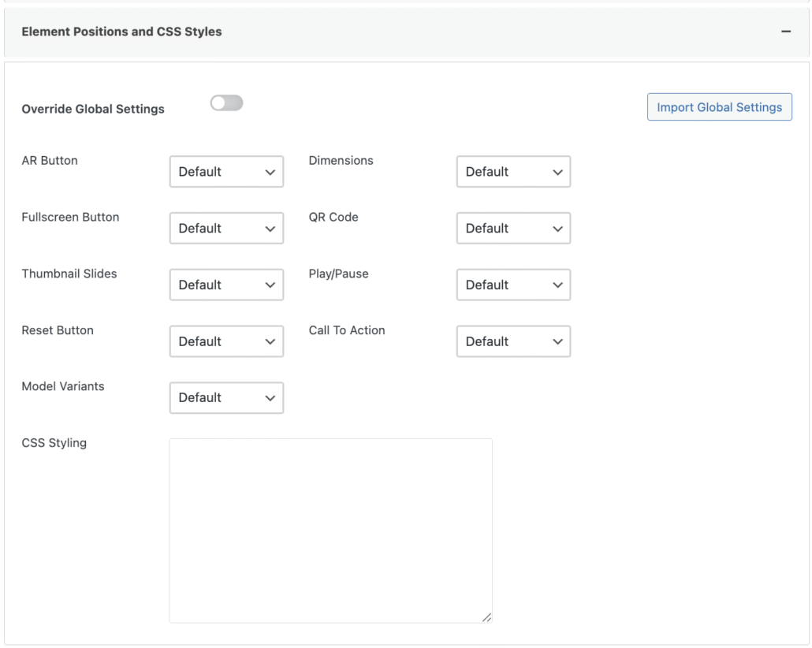Screen dimensions: 812x648
Task: Open the QR Code position dropdown
Action: tap(513, 229)
